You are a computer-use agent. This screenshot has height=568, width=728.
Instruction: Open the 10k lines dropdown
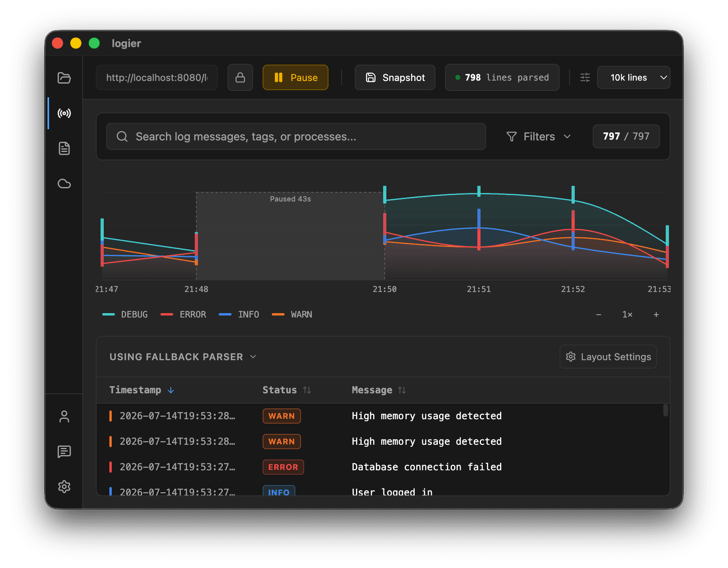[x=633, y=77]
